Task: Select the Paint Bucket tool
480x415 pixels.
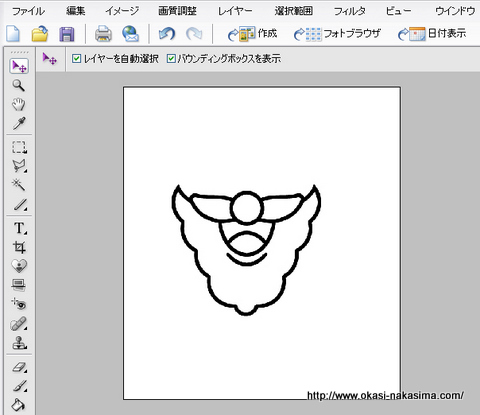Action: point(18,405)
